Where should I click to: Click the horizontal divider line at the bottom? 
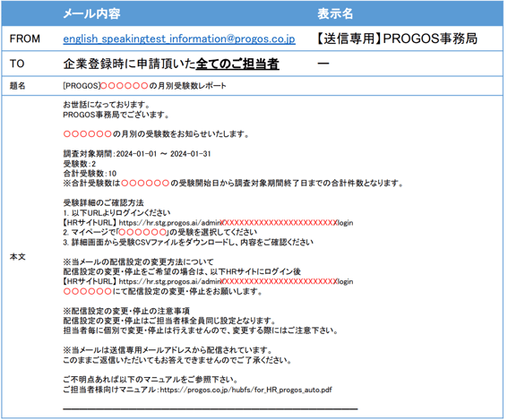[211, 409]
